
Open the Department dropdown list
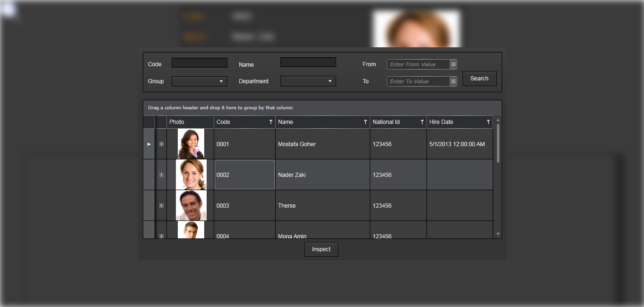(x=308, y=81)
